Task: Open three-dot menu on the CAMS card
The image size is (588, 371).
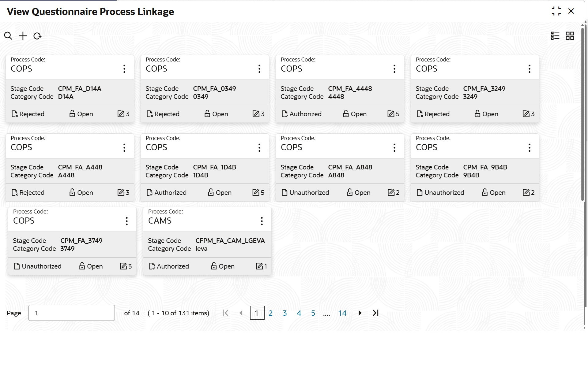Action: (x=262, y=221)
